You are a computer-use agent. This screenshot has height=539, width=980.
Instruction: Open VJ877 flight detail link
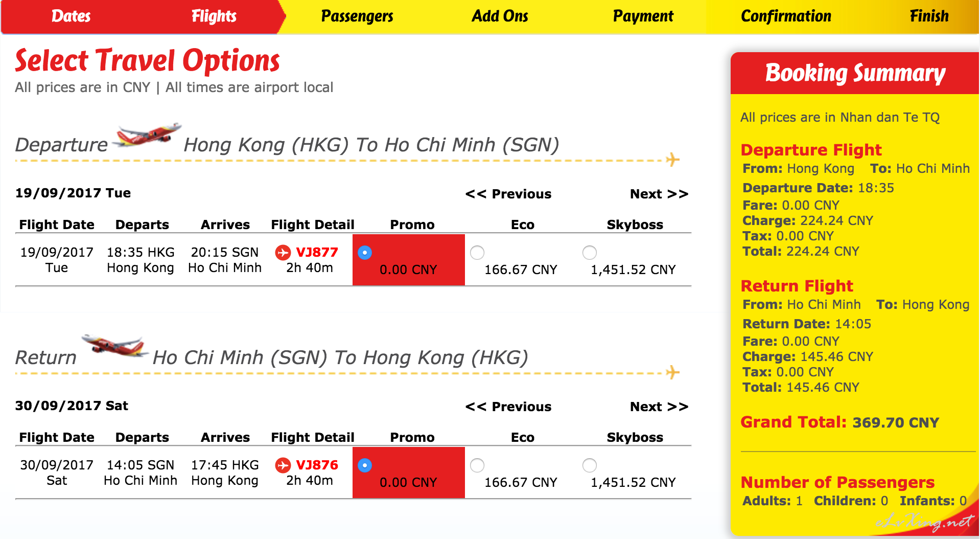317,252
